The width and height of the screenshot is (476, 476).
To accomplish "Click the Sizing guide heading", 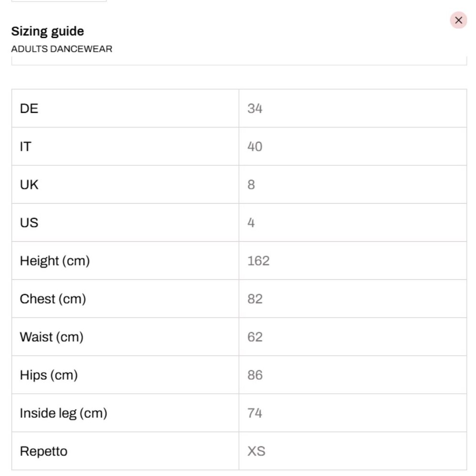I will [x=48, y=31].
